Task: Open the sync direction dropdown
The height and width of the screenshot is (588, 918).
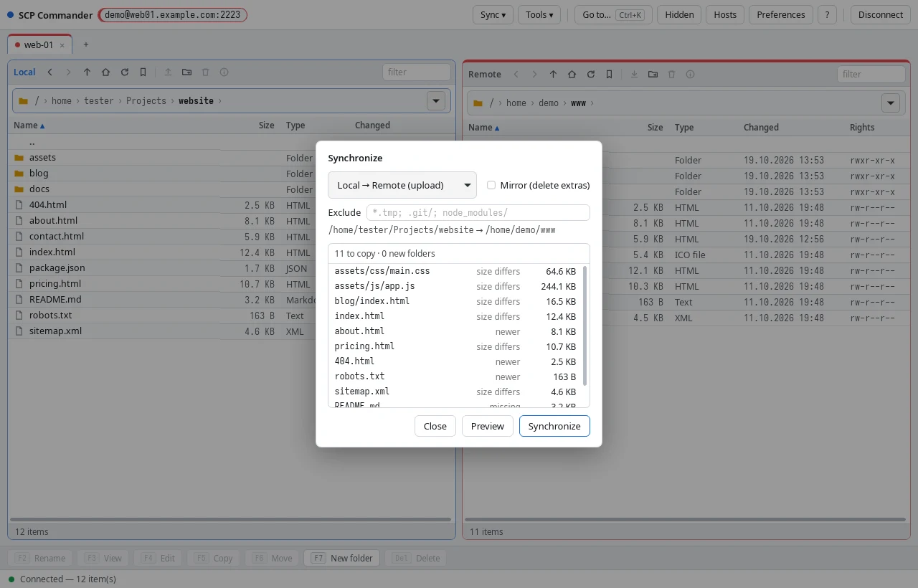Action: [402, 185]
